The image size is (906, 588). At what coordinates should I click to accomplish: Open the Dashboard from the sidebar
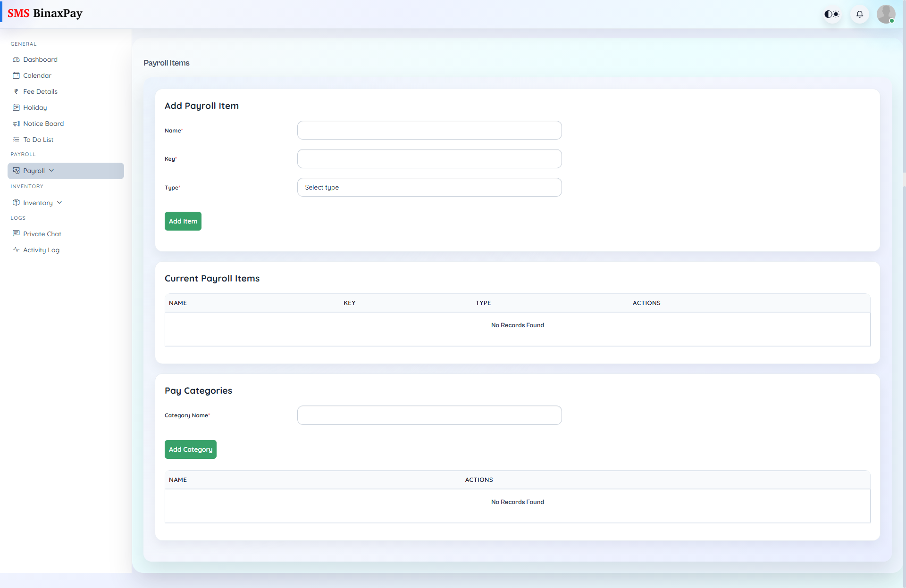pos(40,59)
